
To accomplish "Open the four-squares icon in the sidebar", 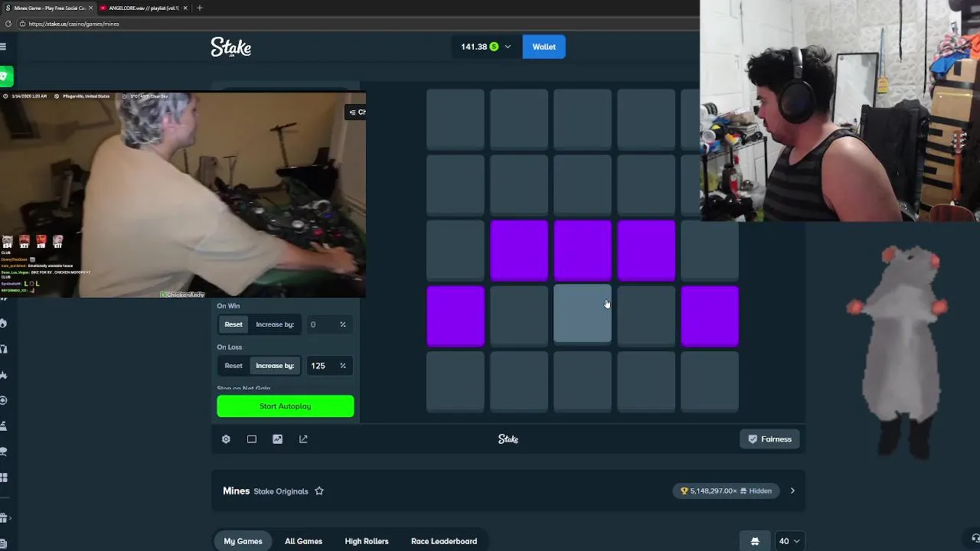I will tap(4, 478).
